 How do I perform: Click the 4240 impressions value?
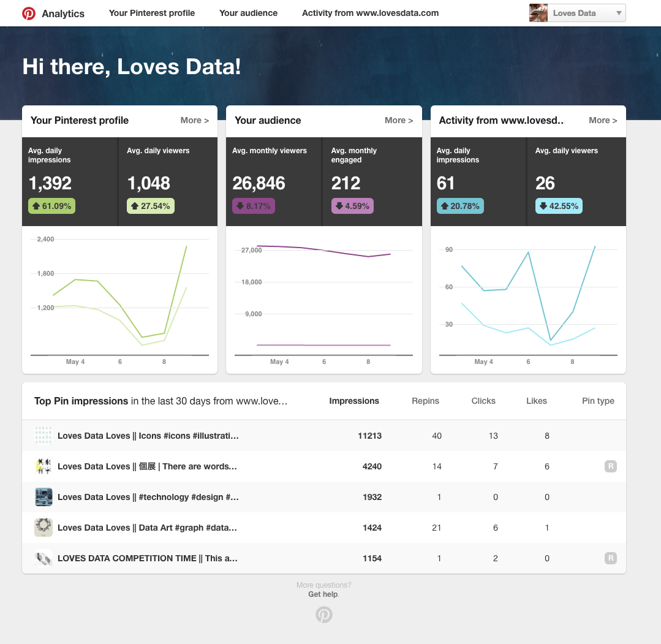(x=372, y=466)
